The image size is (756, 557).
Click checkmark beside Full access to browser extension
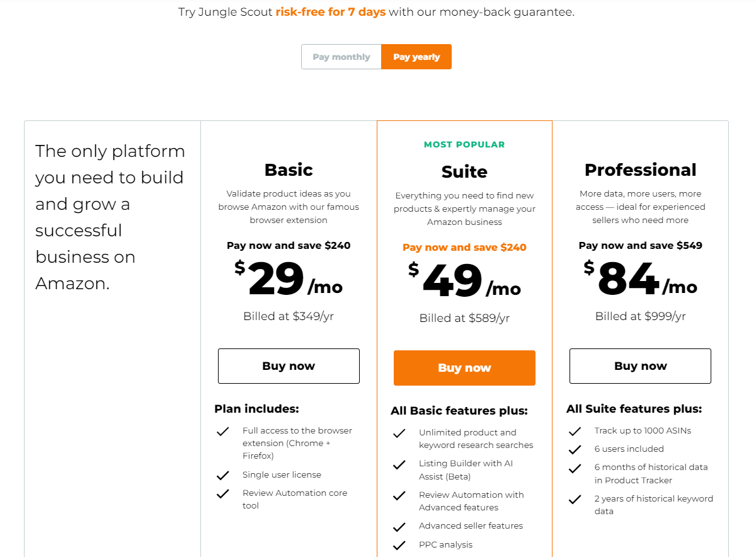[222, 432]
